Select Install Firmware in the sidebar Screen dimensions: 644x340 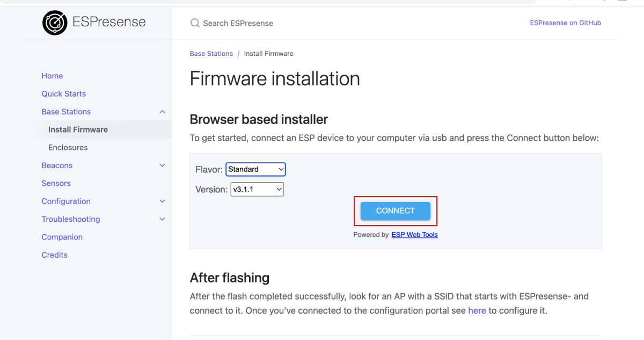click(78, 129)
